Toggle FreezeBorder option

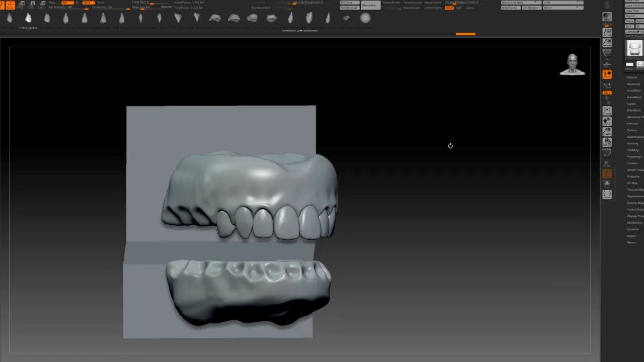[x=391, y=3]
